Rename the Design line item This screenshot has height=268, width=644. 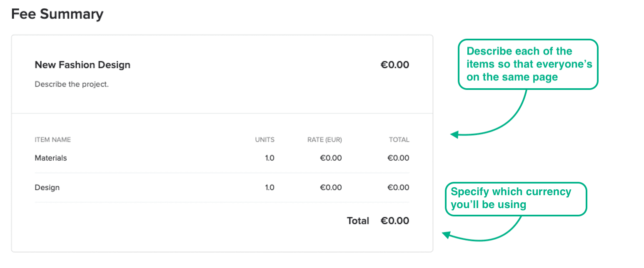coord(47,188)
